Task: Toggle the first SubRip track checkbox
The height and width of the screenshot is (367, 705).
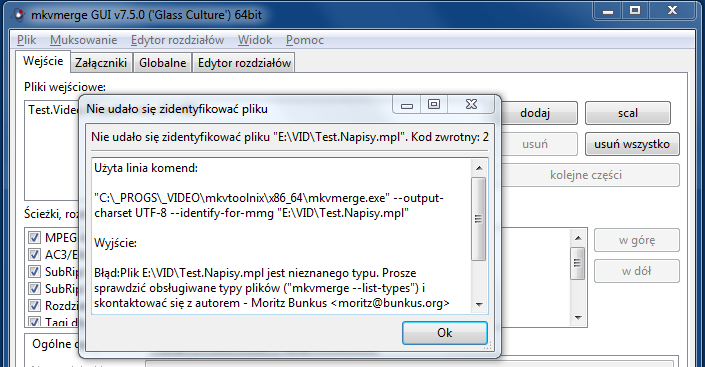Action: click(34, 272)
